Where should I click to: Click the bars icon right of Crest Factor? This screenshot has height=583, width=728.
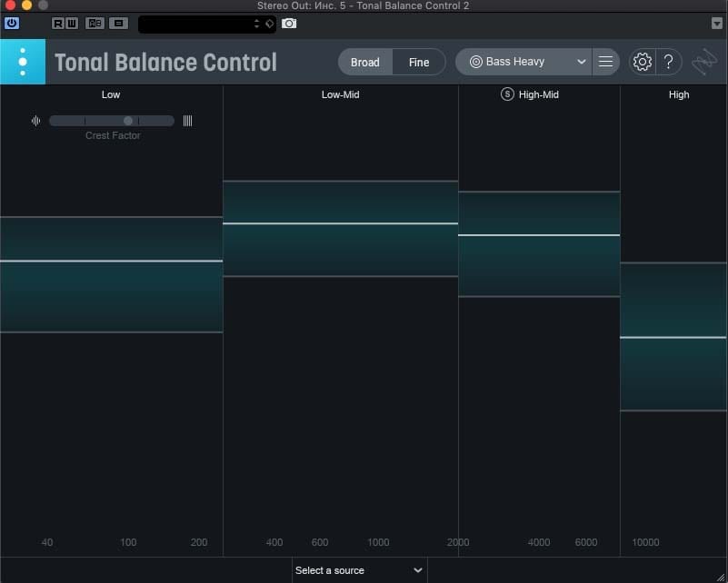pos(187,121)
